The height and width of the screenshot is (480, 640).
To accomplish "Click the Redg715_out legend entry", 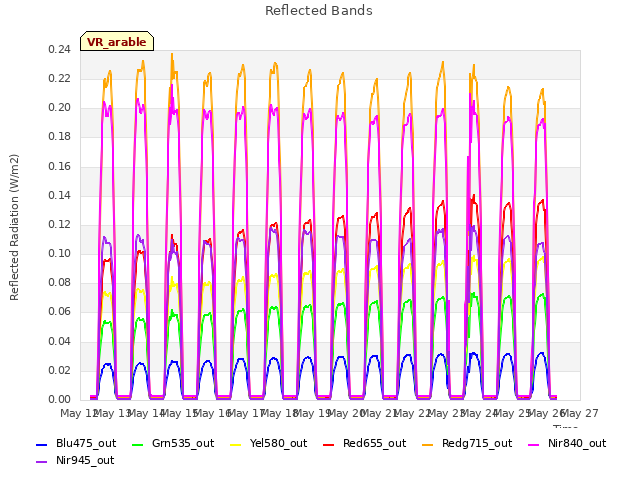I will pos(467,443).
